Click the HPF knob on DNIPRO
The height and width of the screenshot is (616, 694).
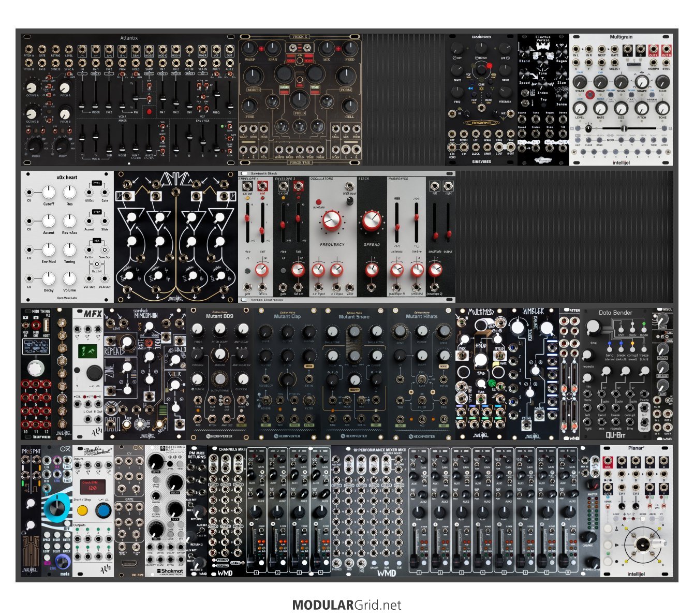(457, 48)
